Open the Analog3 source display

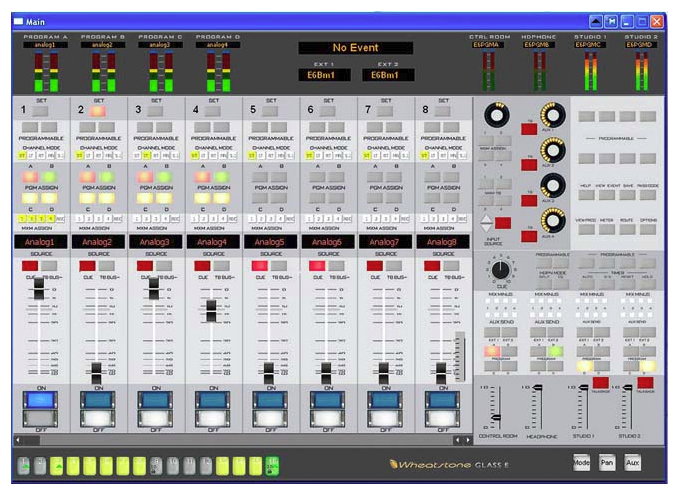pyautogui.click(x=156, y=242)
